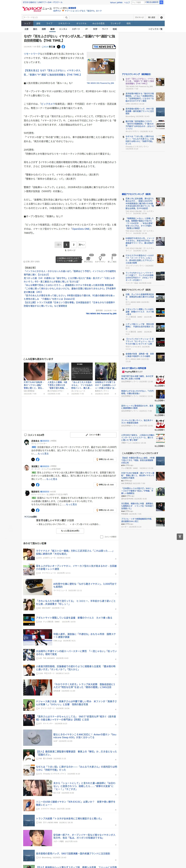Click the back-to-top arrow button
The image size is (186, 868).
click(x=180, y=537)
